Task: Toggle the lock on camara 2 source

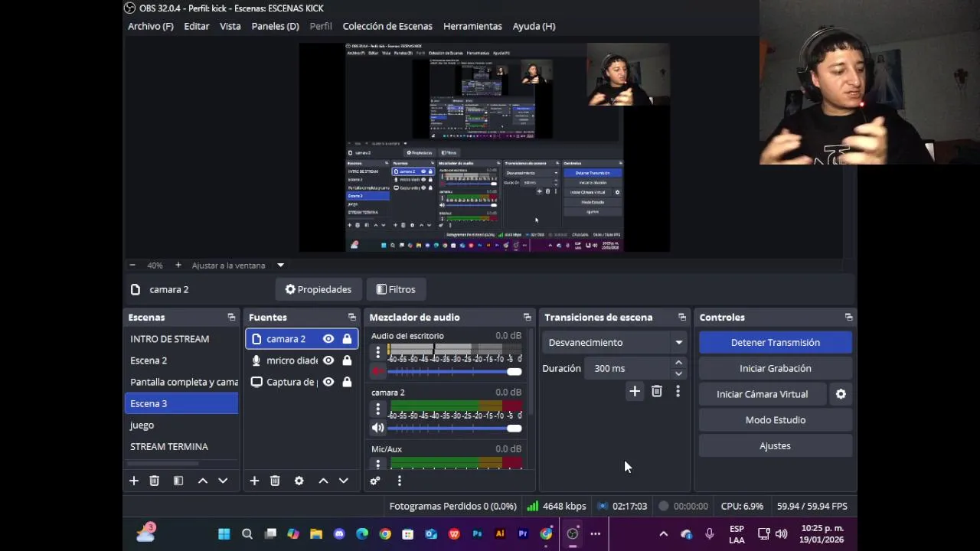Action: click(x=347, y=339)
